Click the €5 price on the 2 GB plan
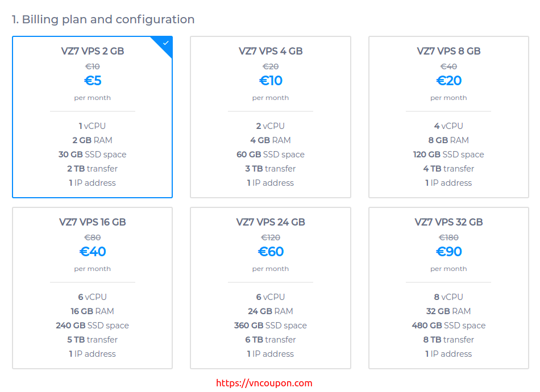Screen dimensions: 540x392 click(x=93, y=81)
